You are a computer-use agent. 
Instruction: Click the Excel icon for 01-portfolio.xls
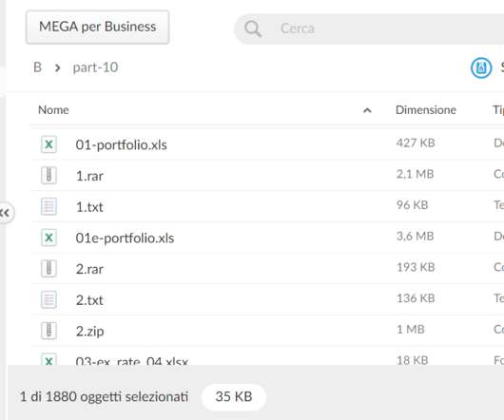48,144
